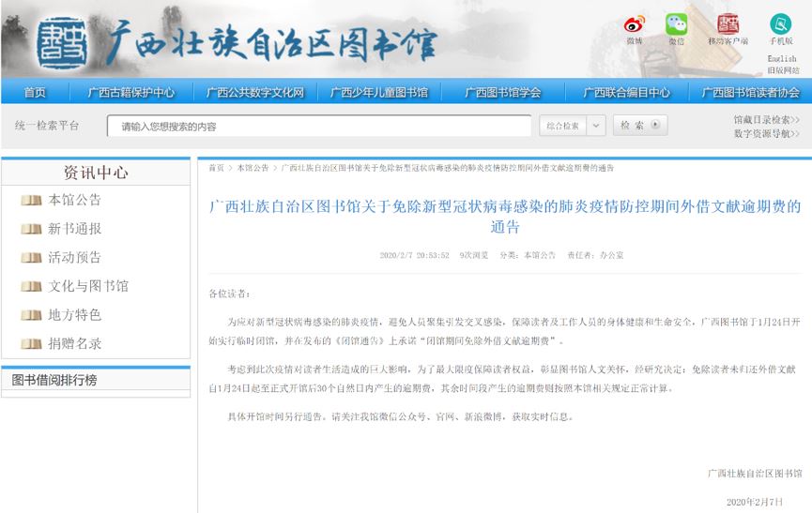Click the library seal logo
812x513 pixels.
[62, 43]
